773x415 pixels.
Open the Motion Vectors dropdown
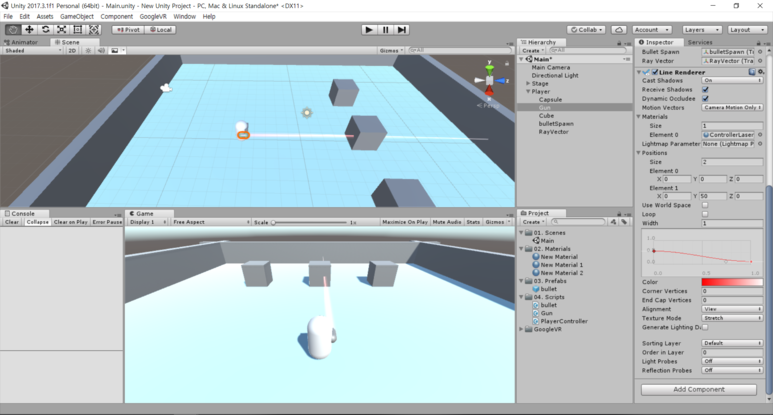click(732, 107)
